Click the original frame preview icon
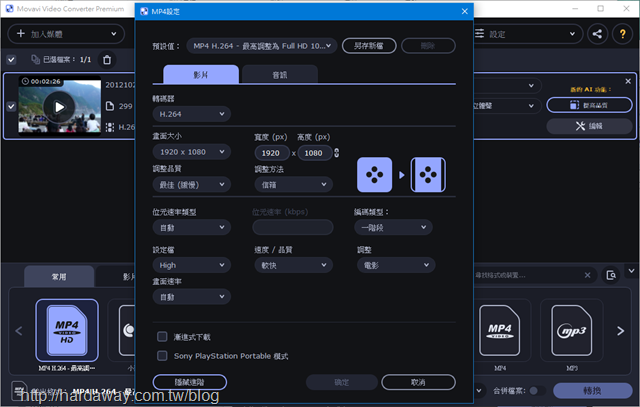 374,175
